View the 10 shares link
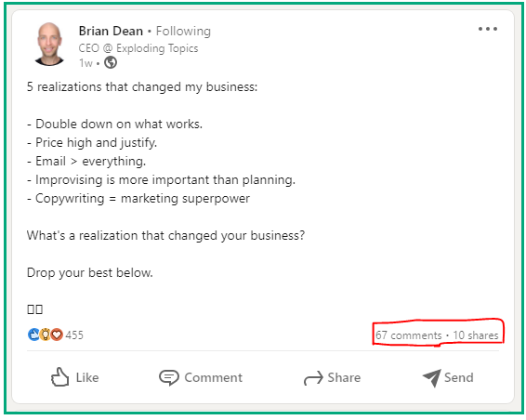This screenshot has width=526, height=420. [475, 335]
